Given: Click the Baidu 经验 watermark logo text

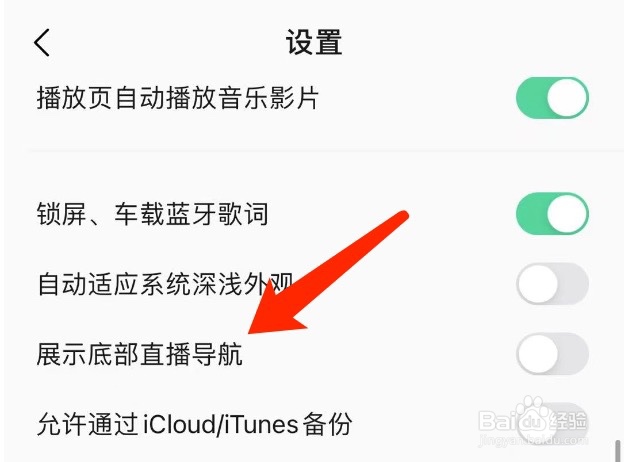Looking at the screenshot, I should click(533, 420).
